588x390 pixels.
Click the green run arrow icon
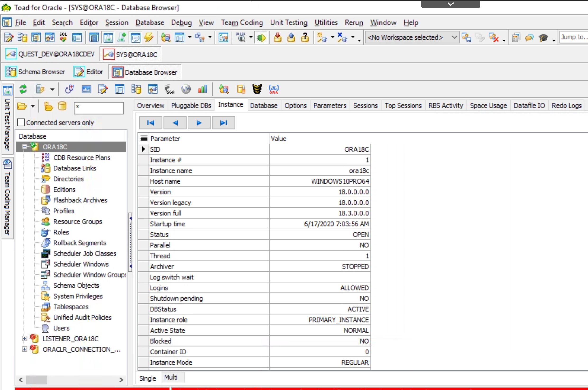click(262, 38)
